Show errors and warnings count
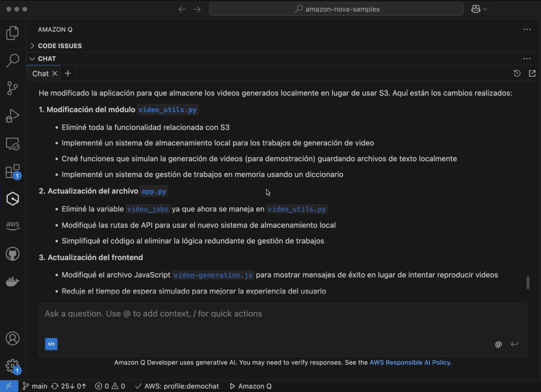 coord(110,386)
